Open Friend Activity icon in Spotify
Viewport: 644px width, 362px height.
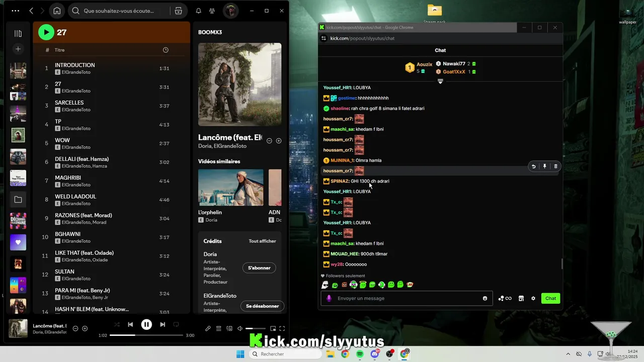coord(212,11)
